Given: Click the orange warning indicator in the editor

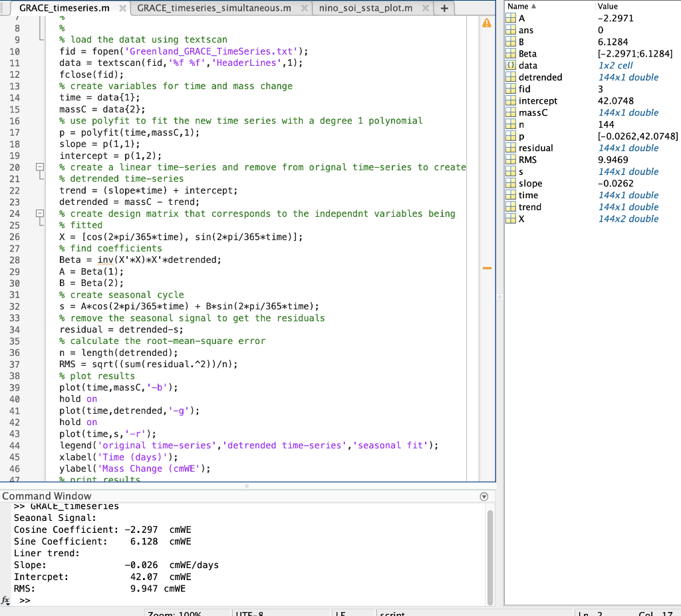Looking at the screenshot, I should pos(486,23).
